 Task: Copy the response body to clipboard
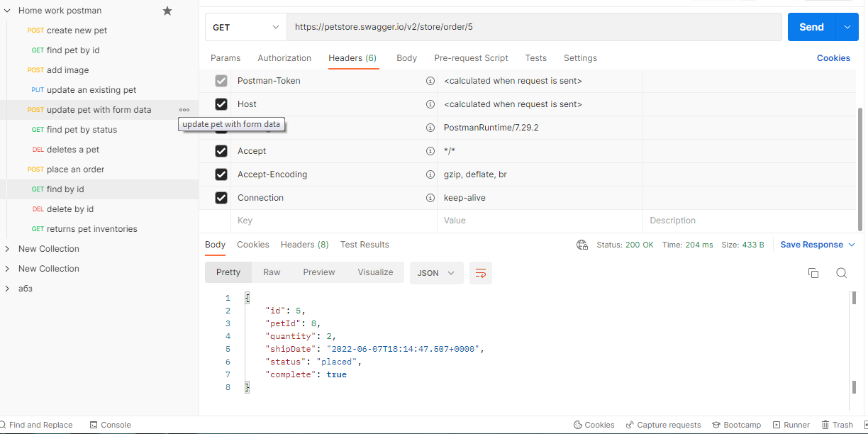pyautogui.click(x=813, y=272)
